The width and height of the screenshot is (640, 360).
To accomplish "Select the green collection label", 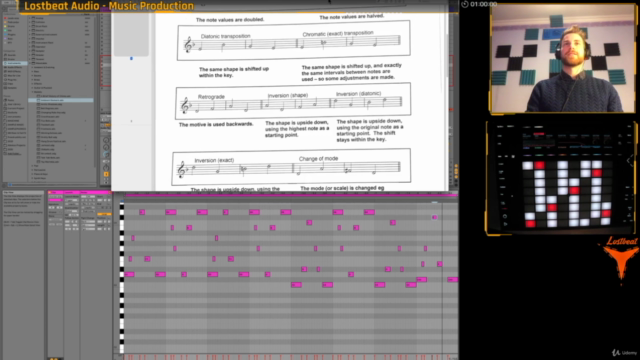I will pyautogui.click(x=7, y=30).
